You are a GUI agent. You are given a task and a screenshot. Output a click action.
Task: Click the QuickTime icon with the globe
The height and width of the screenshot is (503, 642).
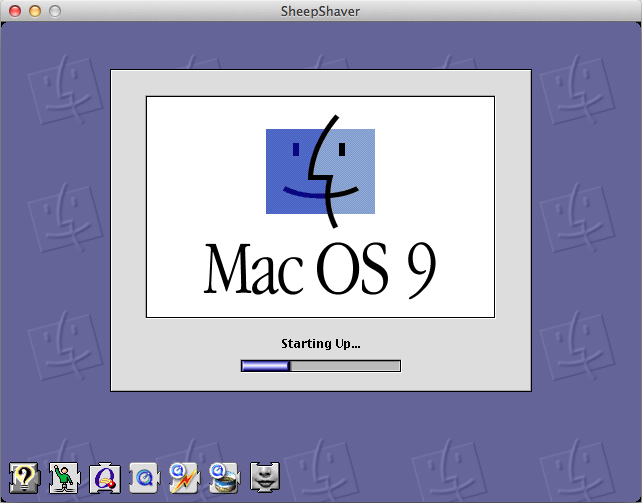(225, 476)
